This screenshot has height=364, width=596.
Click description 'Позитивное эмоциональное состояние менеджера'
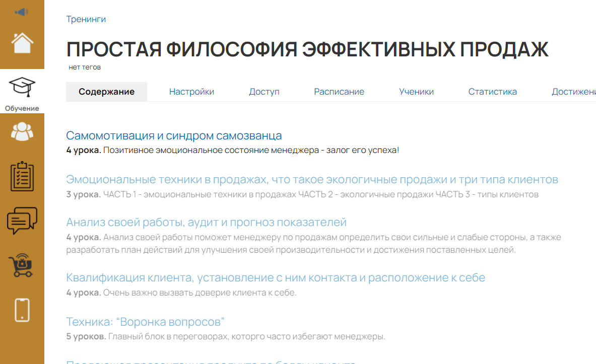click(251, 150)
